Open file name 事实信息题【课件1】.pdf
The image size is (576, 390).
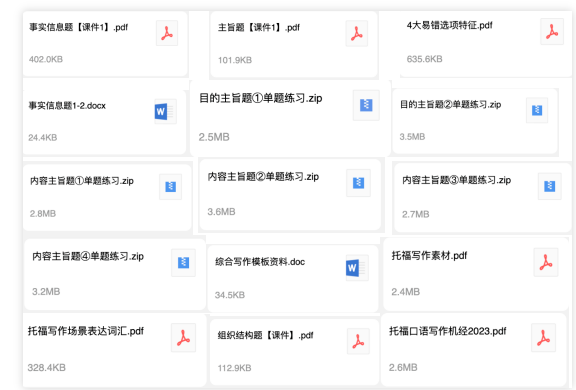[x=79, y=27]
